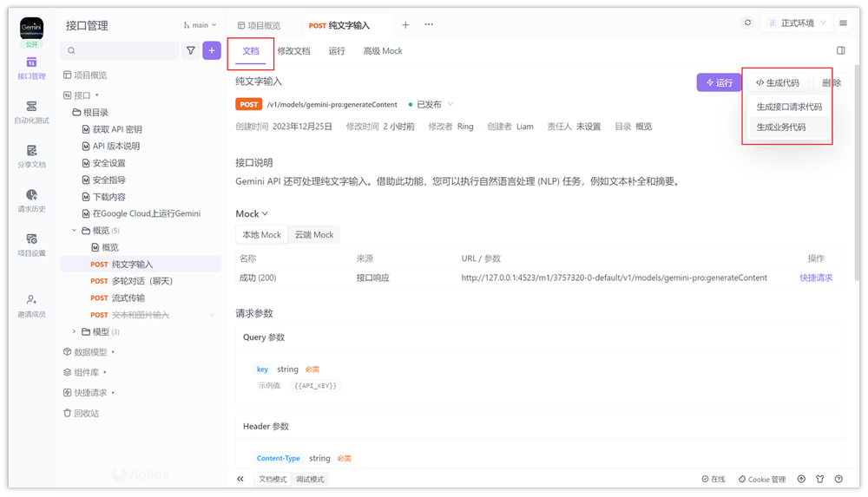Click the refresh icon near 正式环境
The width and height of the screenshot is (868, 497).
coord(748,23)
